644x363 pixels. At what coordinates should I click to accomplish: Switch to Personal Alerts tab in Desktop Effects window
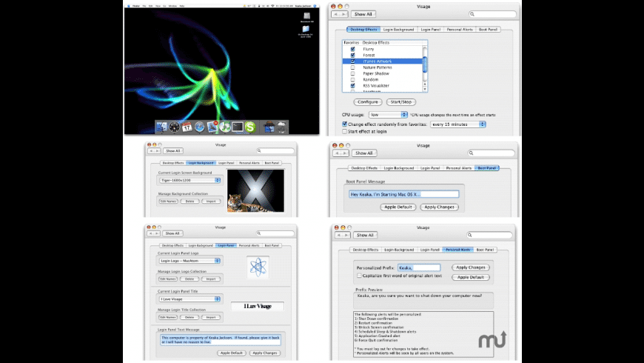pyautogui.click(x=460, y=30)
